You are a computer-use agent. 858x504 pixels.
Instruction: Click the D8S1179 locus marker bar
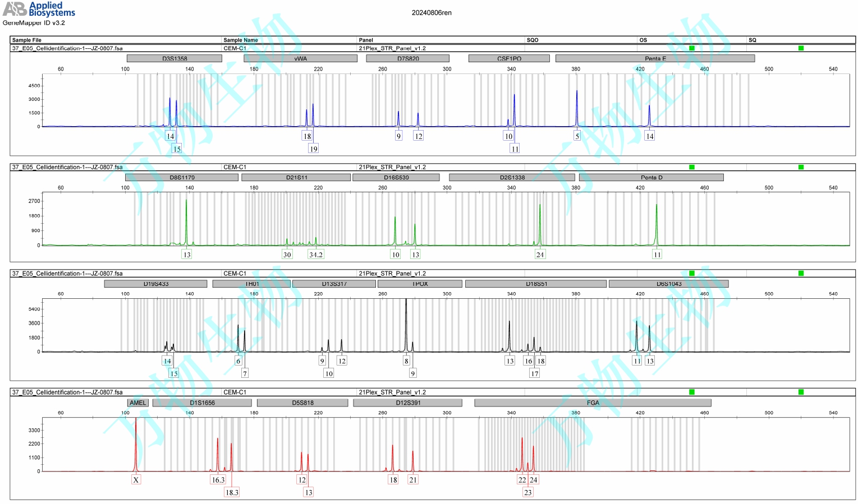182,177
